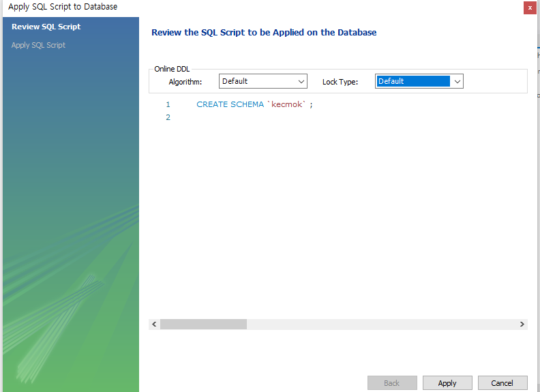Click the Review the SQL Script heading
The height and width of the screenshot is (392, 540).
click(x=264, y=32)
